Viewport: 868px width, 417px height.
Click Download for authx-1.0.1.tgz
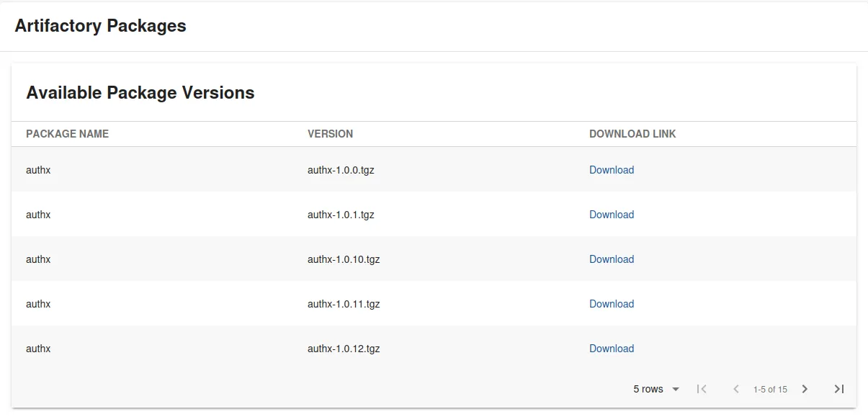coord(612,215)
